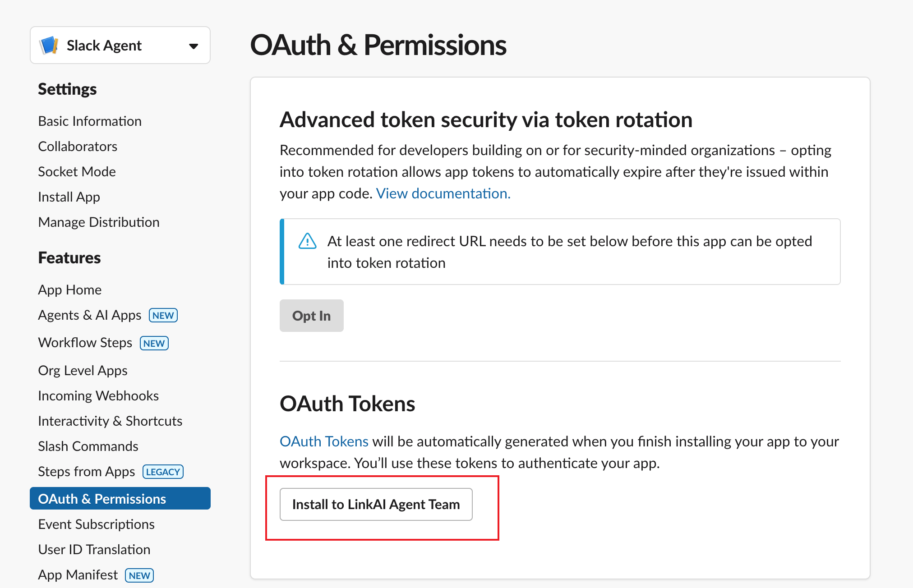Open Event Subscriptions page

coord(96,524)
